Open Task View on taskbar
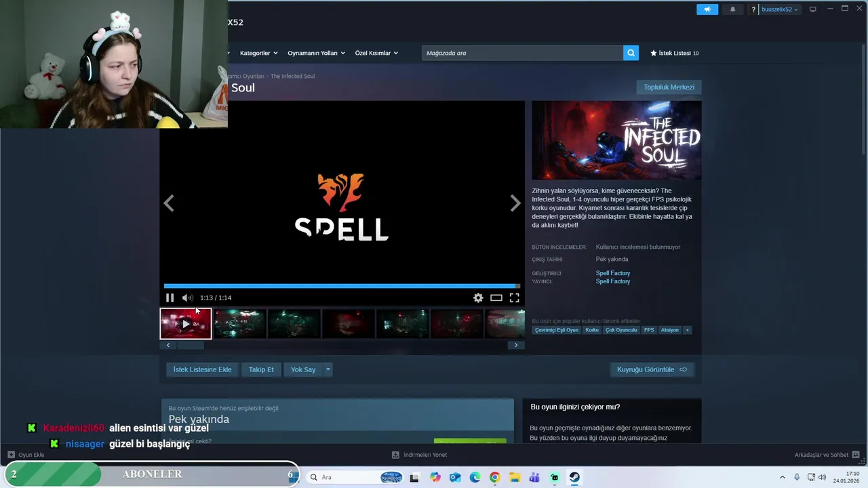This screenshot has height=488, width=868. pyautogui.click(x=414, y=477)
